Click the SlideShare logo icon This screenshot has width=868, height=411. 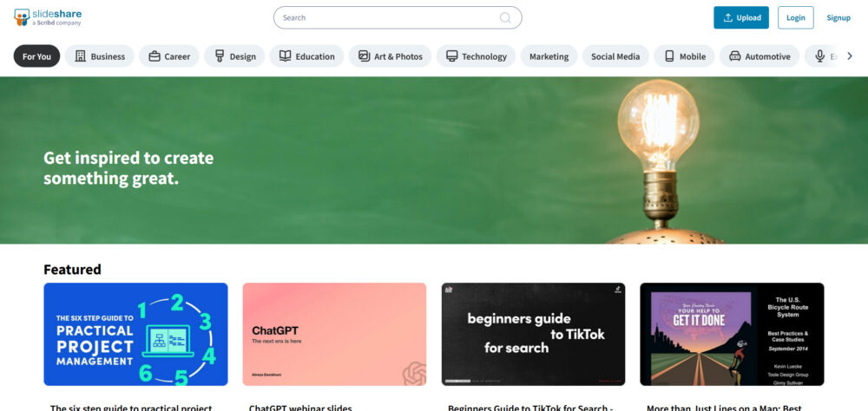point(22,17)
